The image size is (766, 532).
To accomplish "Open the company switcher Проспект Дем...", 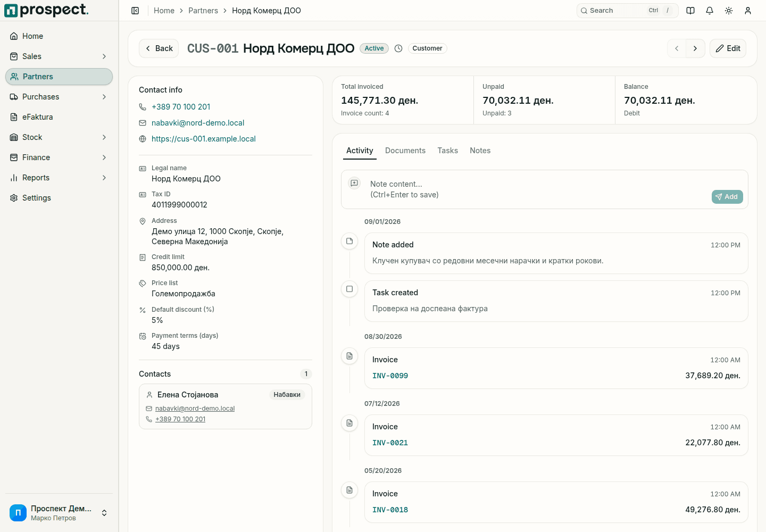I will (x=59, y=513).
